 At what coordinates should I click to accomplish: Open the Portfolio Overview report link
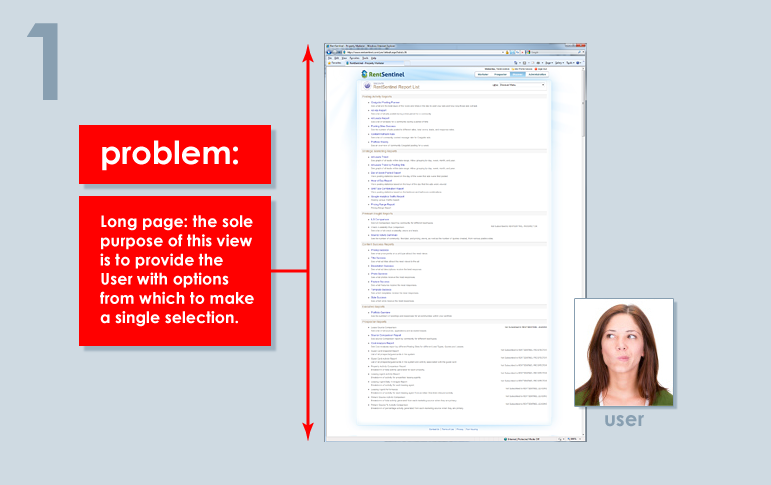click(380, 310)
